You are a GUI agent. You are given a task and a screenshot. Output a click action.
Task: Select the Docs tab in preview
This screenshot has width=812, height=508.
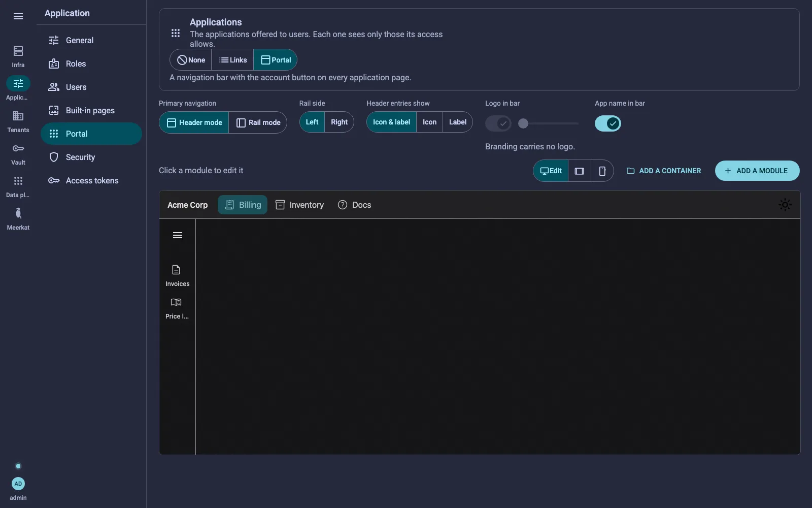pyautogui.click(x=354, y=205)
